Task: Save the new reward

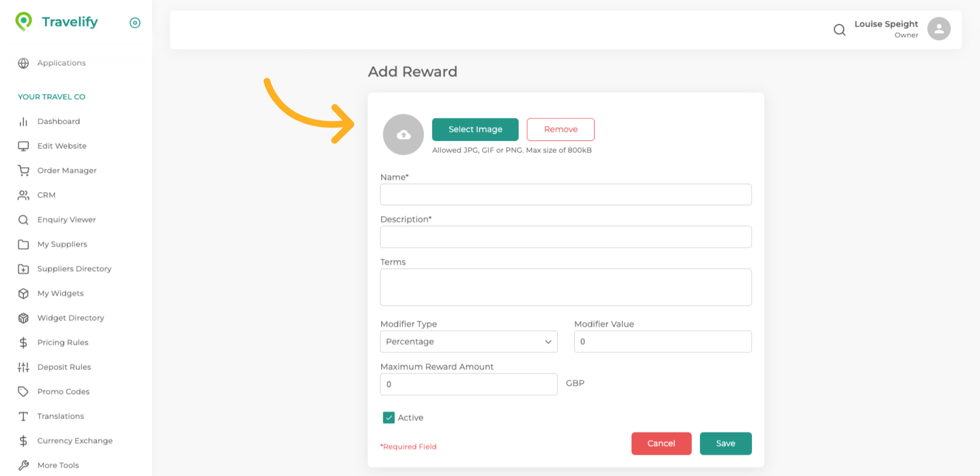Action: [725, 443]
